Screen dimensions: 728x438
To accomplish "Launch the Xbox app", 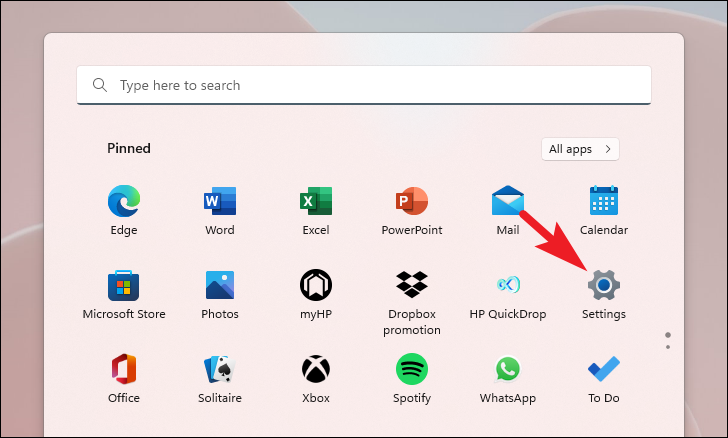I will tap(316, 378).
